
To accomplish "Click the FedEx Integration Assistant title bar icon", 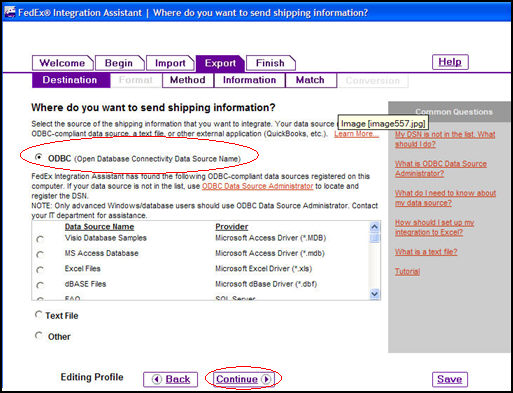I will click(x=10, y=12).
